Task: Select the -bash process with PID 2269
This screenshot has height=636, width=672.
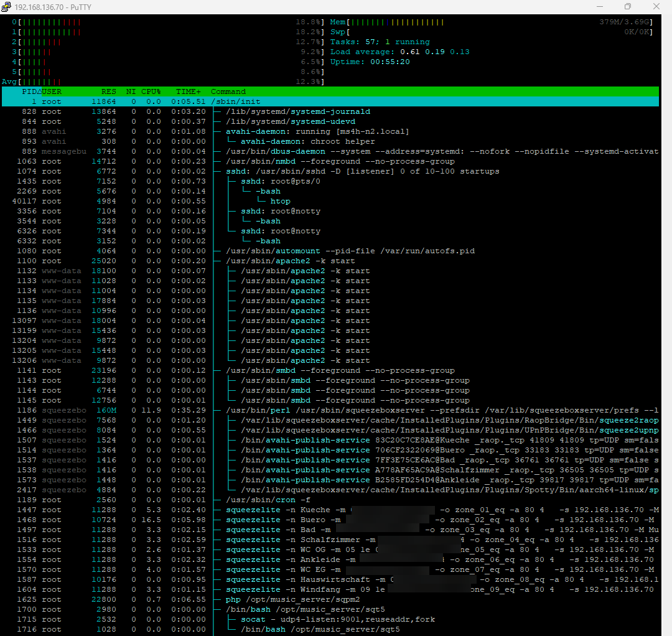Action: click(x=330, y=191)
